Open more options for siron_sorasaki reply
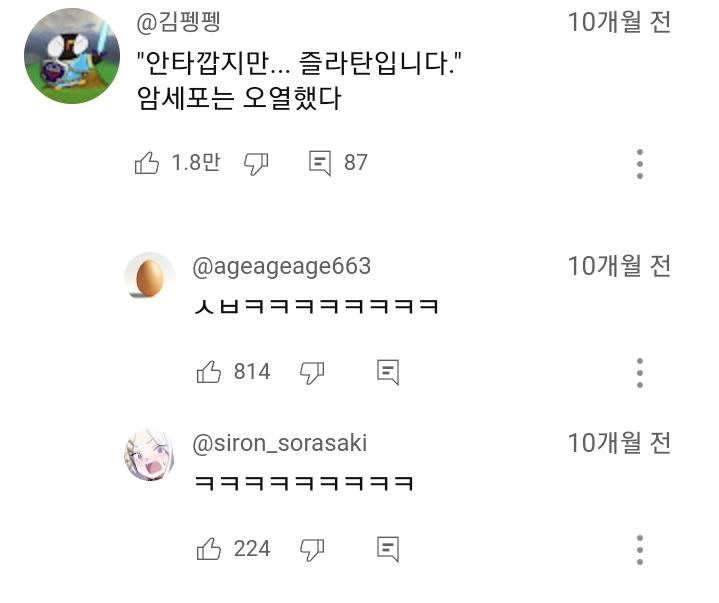Screen dimensions: 719x603 [640, 549]
